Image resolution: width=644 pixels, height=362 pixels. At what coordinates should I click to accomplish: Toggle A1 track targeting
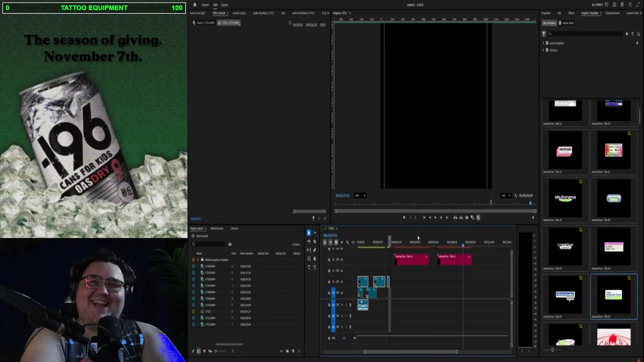tap(333, 305)
